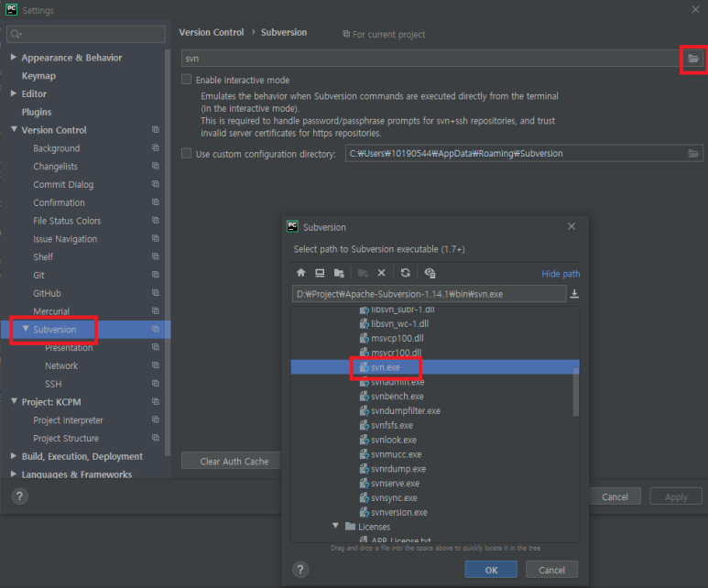Viewport: 708px width, 588px height.
Task: Browse for svn executable folder icon
Action: tap(693, 59)
